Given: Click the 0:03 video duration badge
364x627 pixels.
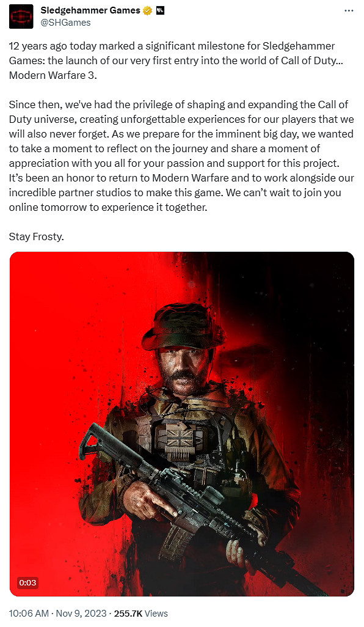Looking at the screenshot, I should 27,582.
